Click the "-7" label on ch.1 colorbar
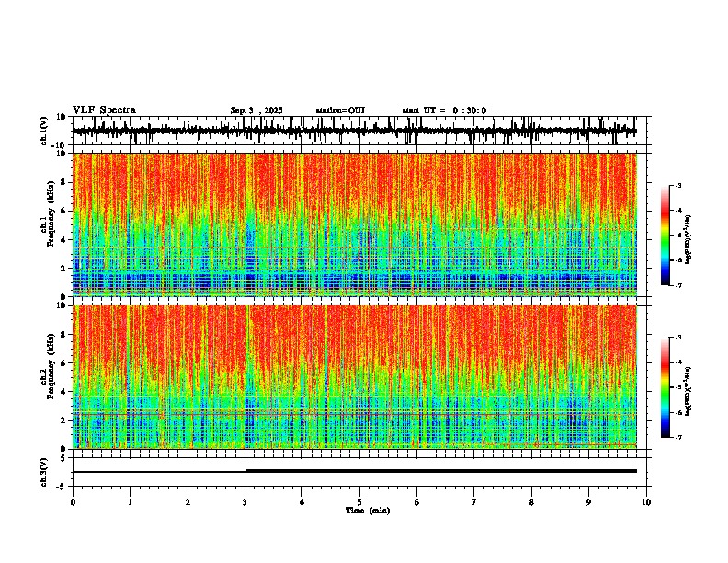Viewport: 728px width, 563px height. click(677, 285)
